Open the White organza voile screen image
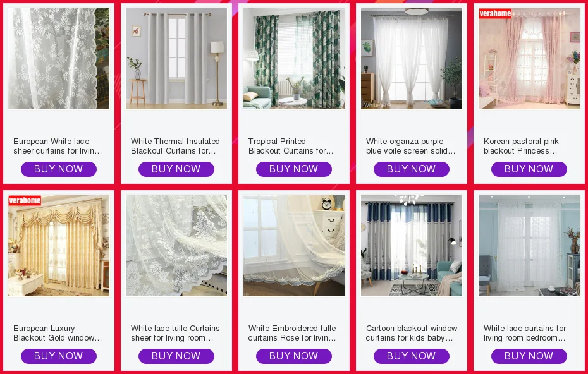This screenshot has height=374, width=588. (412, 59)
